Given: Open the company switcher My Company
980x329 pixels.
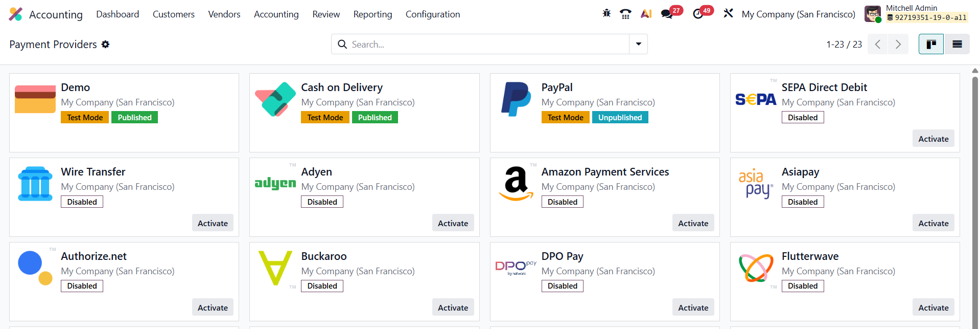Looking at the screenshot, I should click(798, 14).
